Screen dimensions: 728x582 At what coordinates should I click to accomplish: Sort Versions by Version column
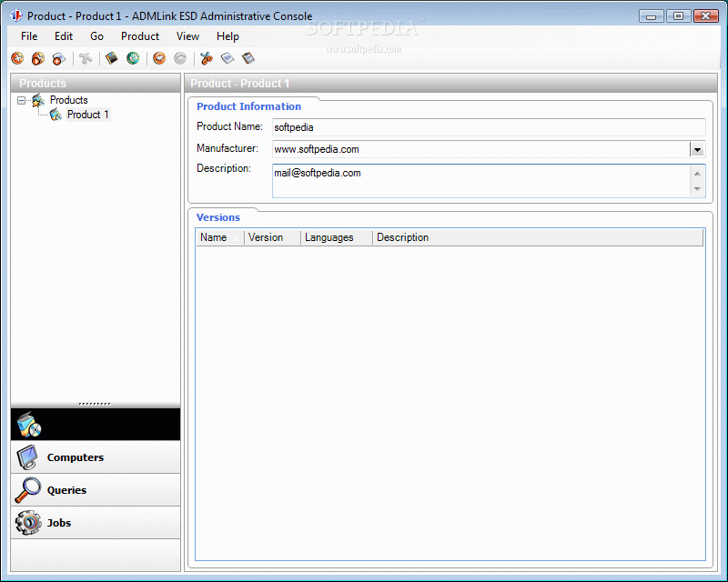coord(272,237)
